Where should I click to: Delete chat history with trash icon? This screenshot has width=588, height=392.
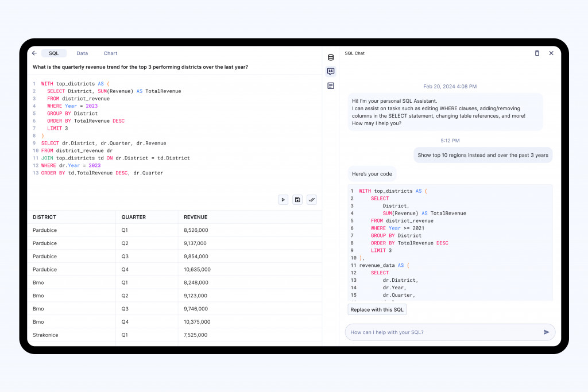pyautogui.click(x=537, y=53)
